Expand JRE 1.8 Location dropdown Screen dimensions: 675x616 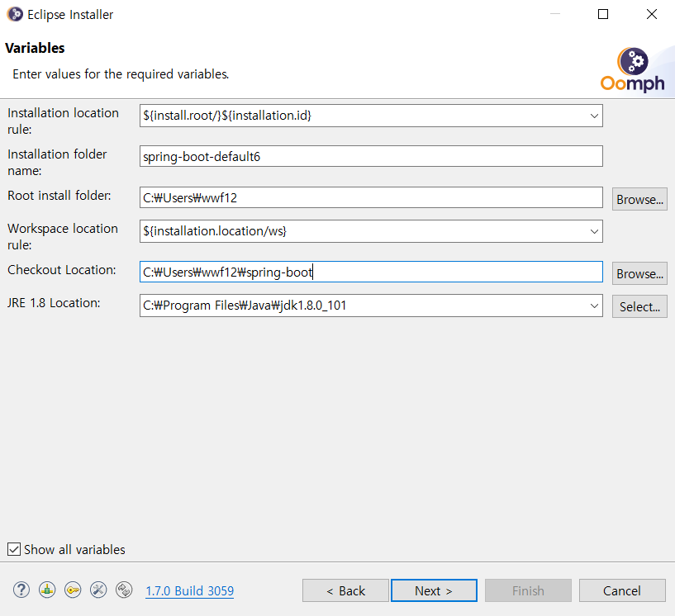pos(594,306)
